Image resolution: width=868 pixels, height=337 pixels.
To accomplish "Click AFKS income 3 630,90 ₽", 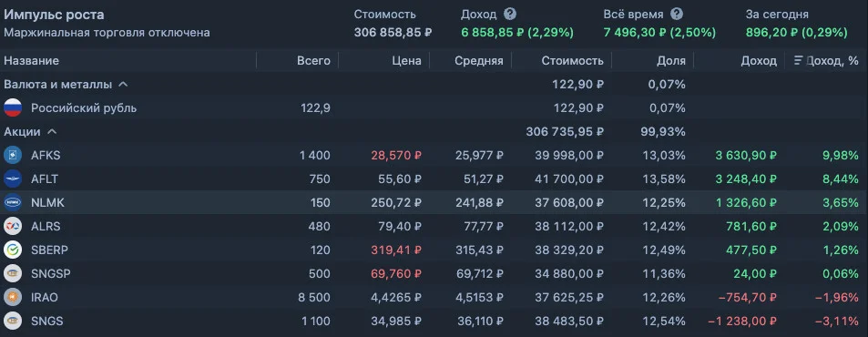I will (746, 156).
